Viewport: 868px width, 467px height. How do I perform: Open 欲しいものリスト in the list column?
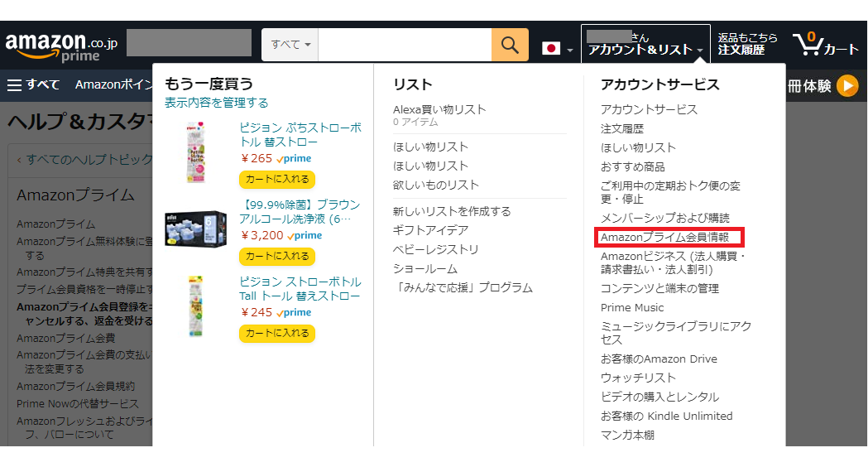click(436, 185)
